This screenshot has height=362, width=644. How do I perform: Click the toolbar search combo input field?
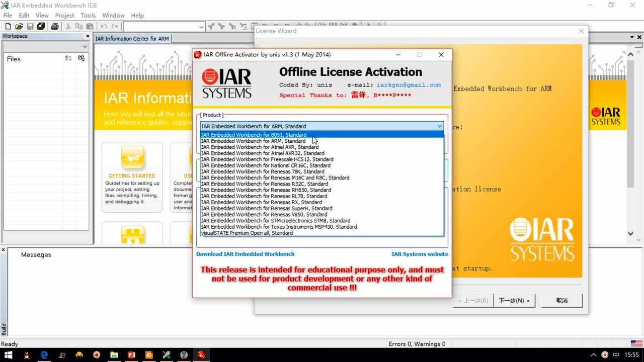[161, 27]
